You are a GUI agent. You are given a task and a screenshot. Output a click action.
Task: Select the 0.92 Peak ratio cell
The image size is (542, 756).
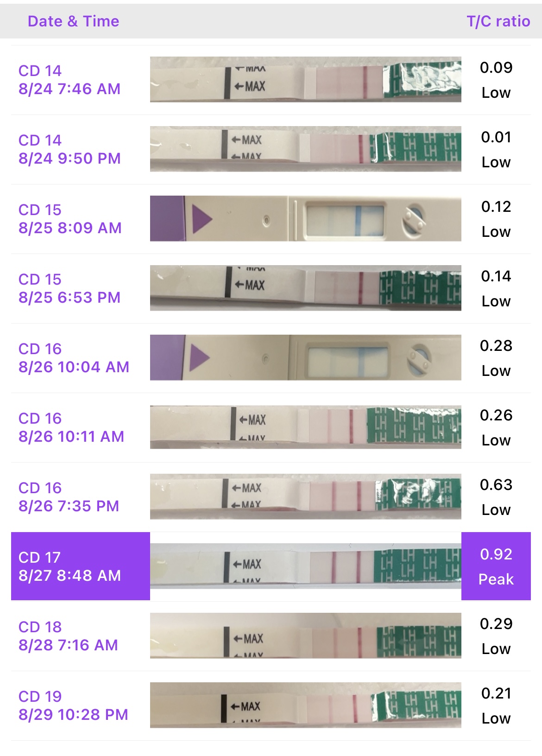[x=496, y=566]
